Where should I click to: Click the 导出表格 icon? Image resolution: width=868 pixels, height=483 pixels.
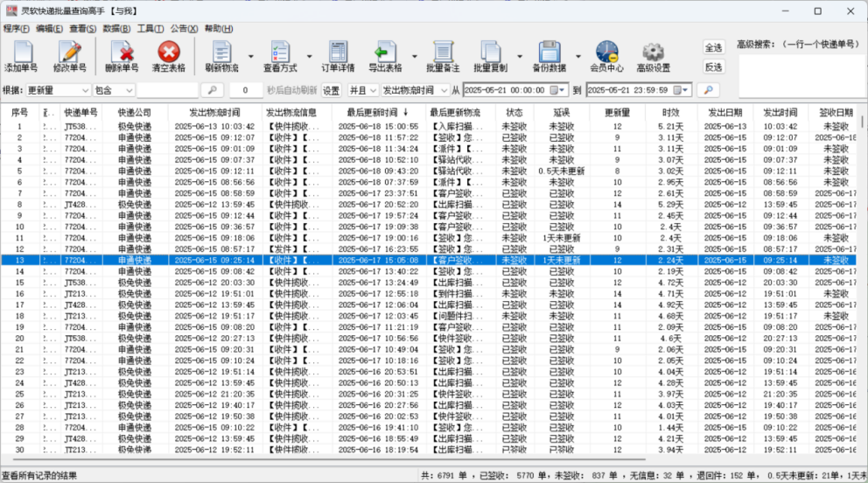385,52
